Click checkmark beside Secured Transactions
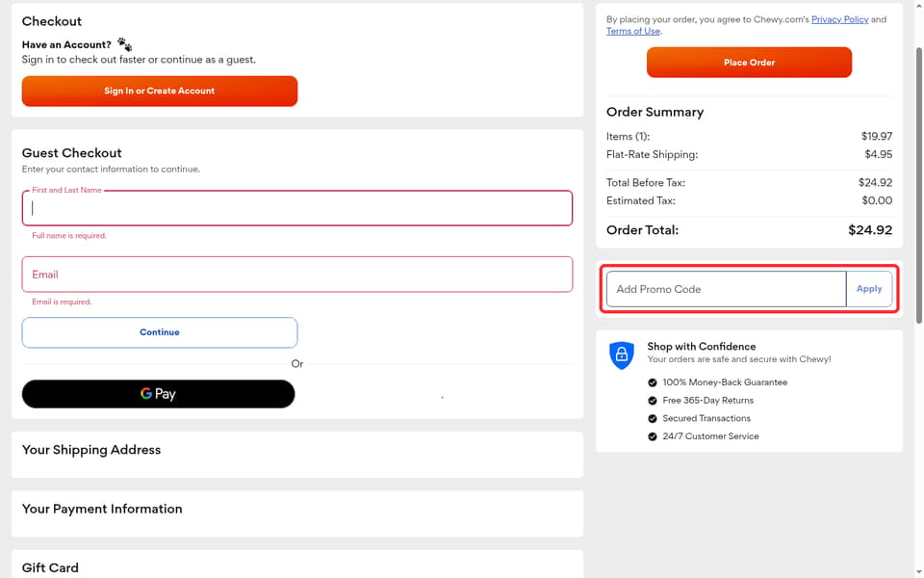924x578 pixels. (x=653, y=419)
